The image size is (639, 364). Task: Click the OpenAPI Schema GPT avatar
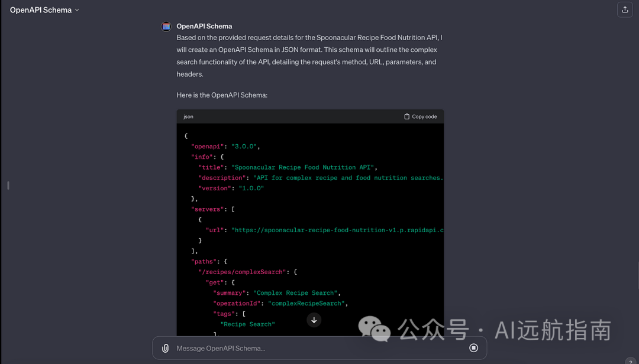pos(166,27)
